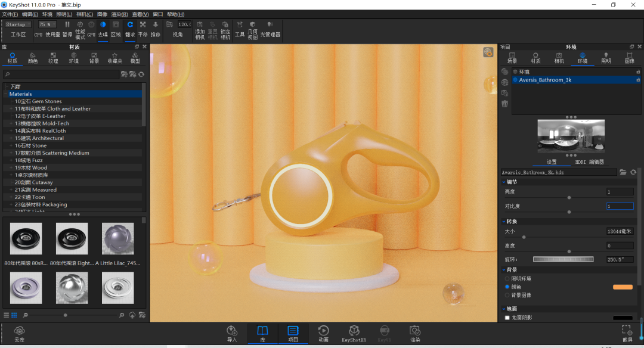Open the 渲染 render button in bottom toolbar
This screenshot has height=348, width=644.
(x=415, y=333)
